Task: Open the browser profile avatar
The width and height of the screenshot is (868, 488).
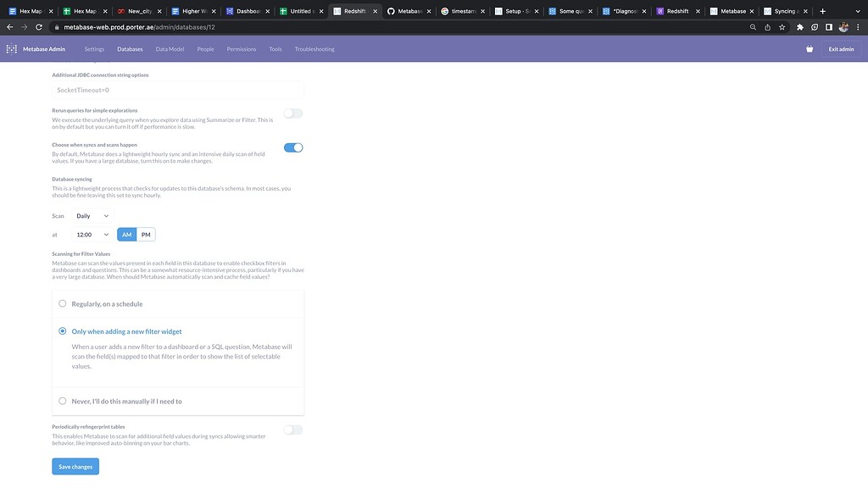Action: (843, 26)
